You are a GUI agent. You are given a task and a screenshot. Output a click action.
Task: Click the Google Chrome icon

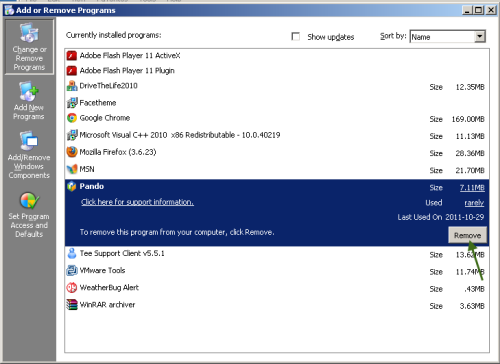pyautogui.click(x=72, y=118)
